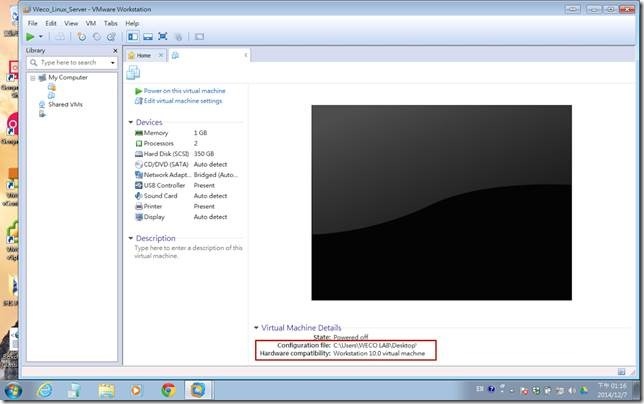Open the Windows Start menu

[x=13, y=390]
